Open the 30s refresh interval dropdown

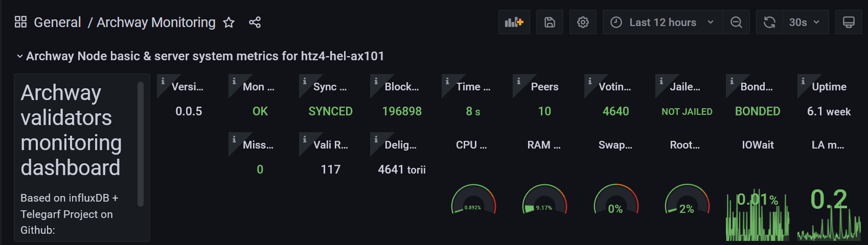pos(806,22)
